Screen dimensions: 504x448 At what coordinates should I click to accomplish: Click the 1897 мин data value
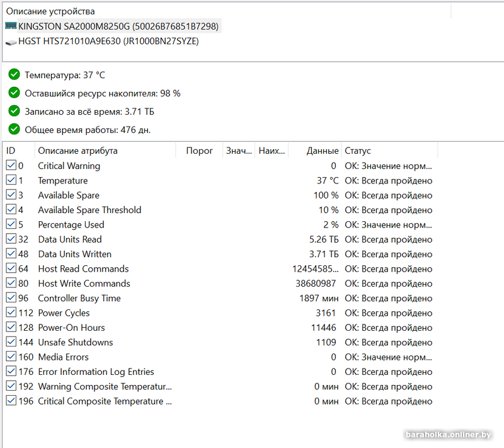click(319, 298)
